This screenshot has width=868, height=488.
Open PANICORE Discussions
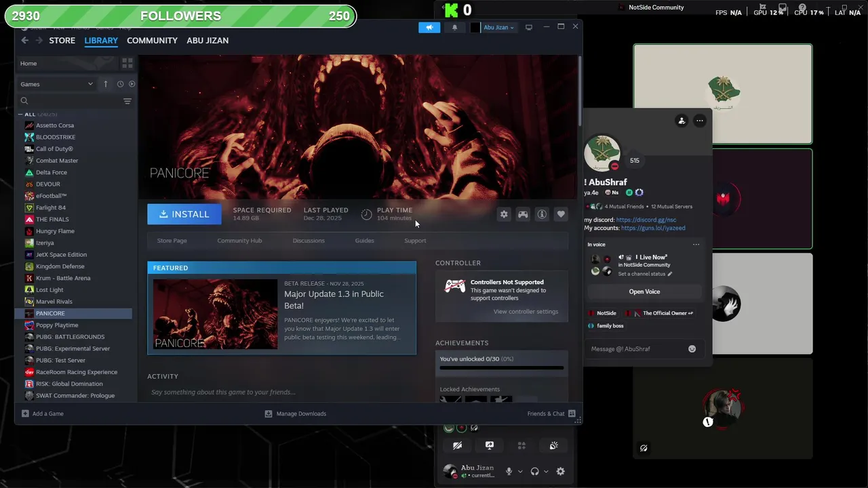[x=309, y=241]
